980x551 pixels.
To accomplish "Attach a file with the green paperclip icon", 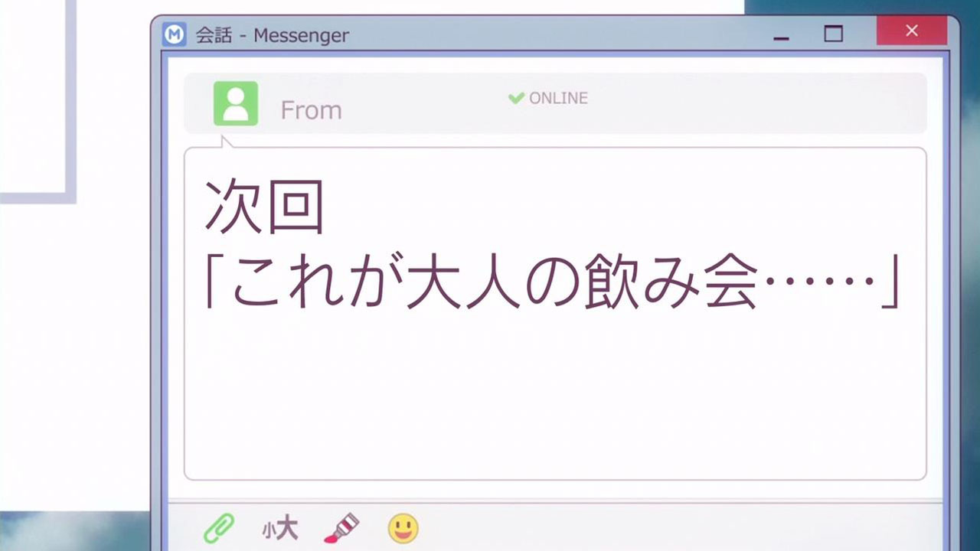I will 219,528.
